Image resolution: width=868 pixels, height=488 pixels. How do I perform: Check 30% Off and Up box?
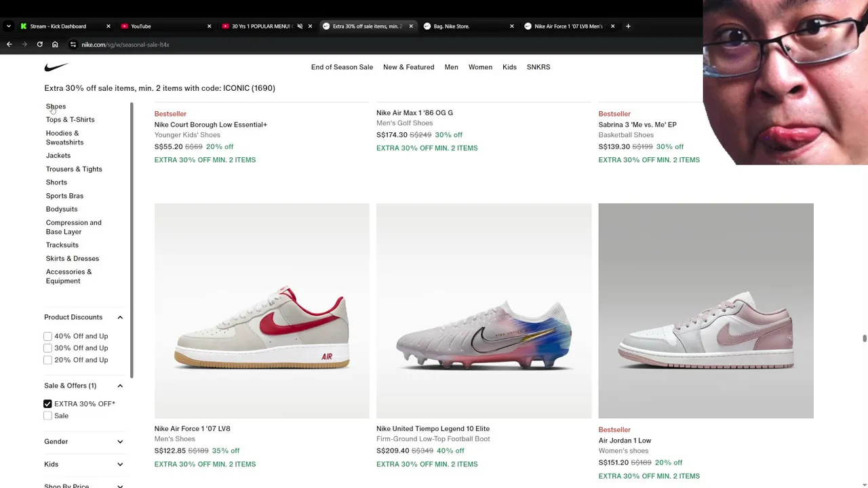47,348
